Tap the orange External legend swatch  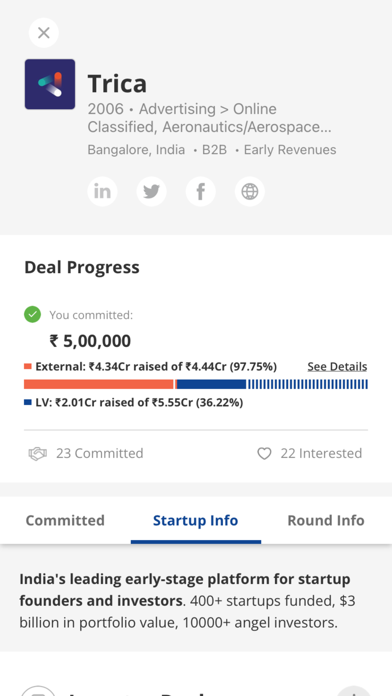28,367
